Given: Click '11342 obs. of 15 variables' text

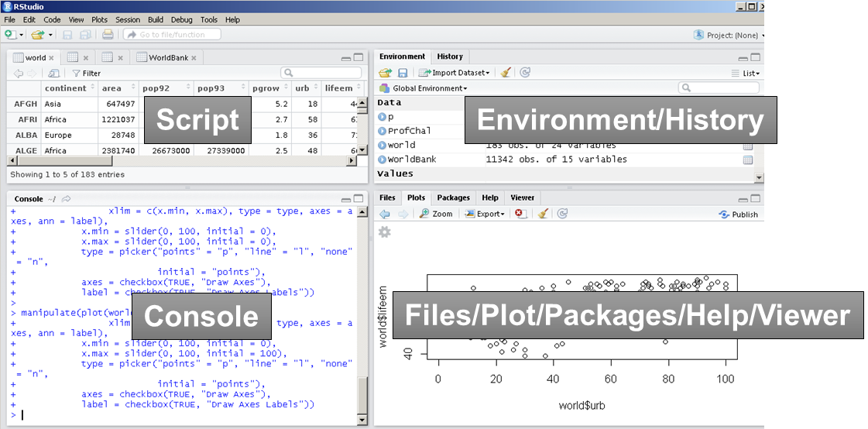Looking at the screenshot, I should (x=556, y=160).
